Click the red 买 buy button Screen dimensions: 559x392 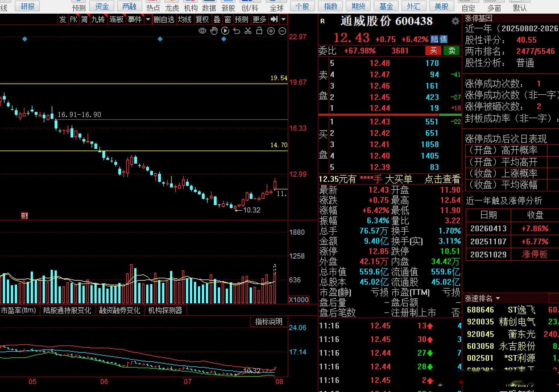[433, 51]
